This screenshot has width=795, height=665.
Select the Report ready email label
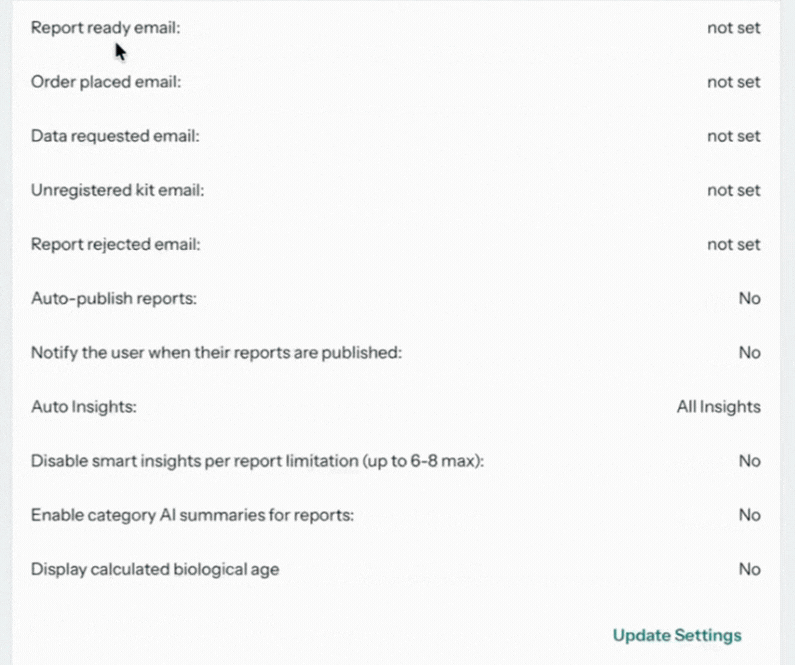(105, 28)
